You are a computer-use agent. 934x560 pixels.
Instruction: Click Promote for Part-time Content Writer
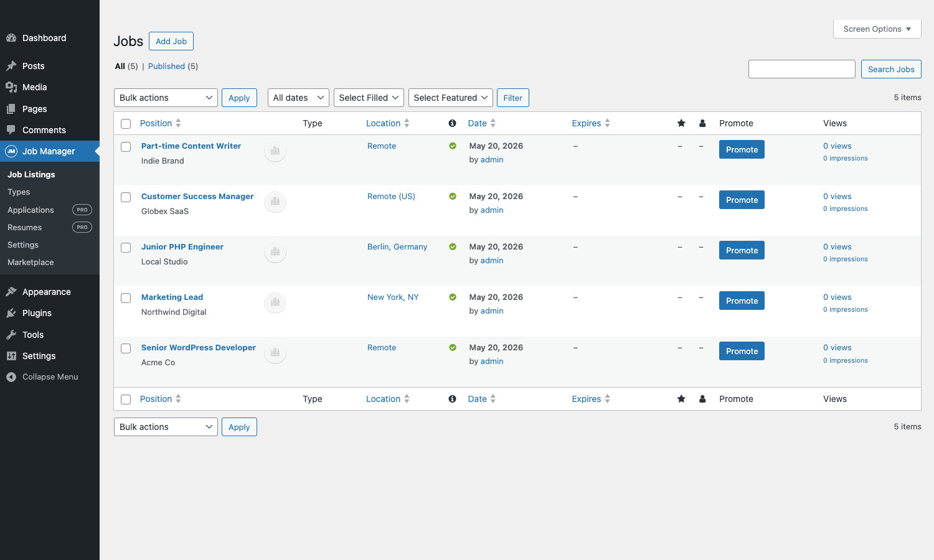click(x=742, y=149)
